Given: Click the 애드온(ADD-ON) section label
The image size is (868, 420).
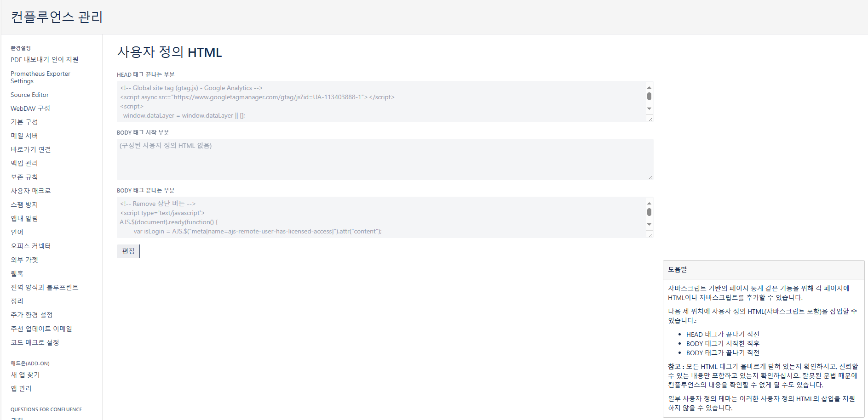Looking at the screenshot, I should [x=30, y=363].
